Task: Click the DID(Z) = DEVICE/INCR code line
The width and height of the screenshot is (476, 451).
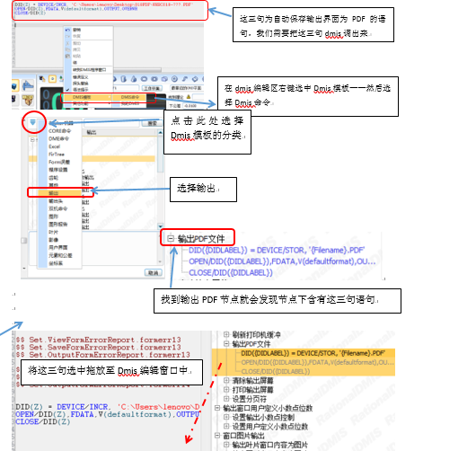Action: tap(108, 407)
